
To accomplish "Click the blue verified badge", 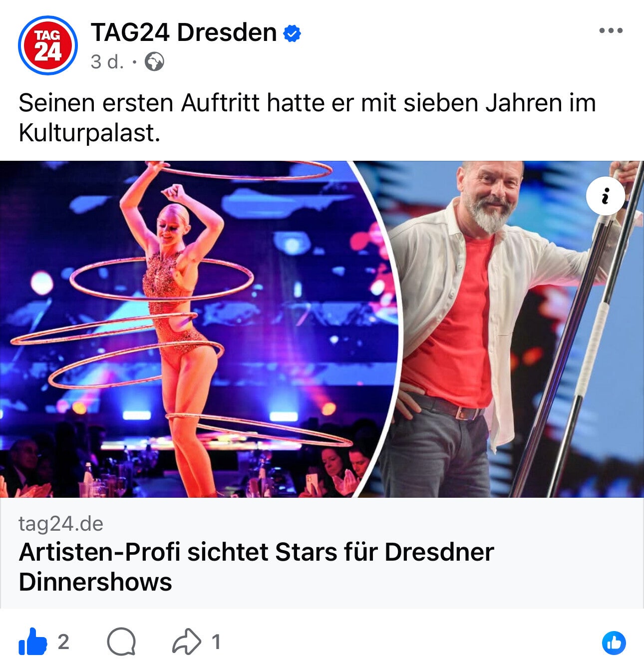I will pos(292,33).
